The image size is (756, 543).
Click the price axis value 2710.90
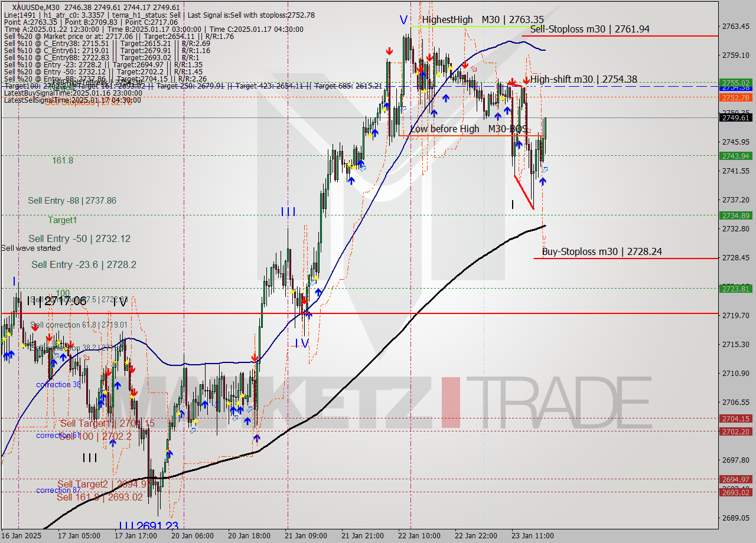(735, 373)
